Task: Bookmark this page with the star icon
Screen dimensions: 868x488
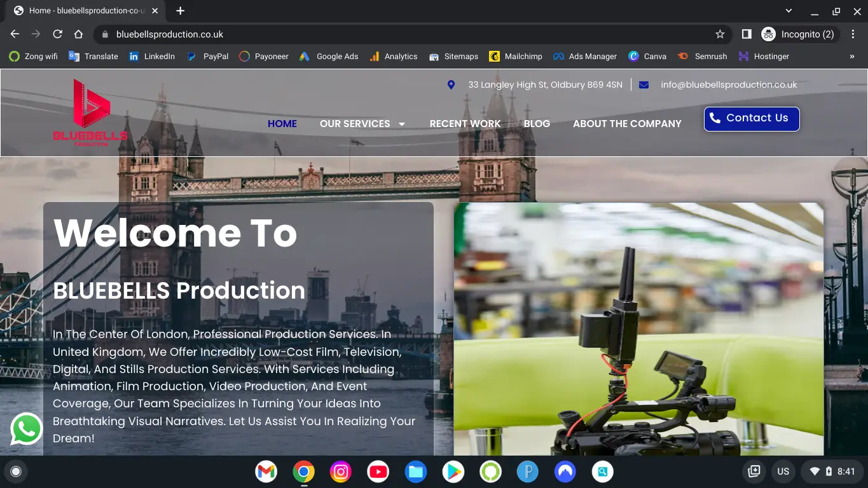Action: click(720, 34)
